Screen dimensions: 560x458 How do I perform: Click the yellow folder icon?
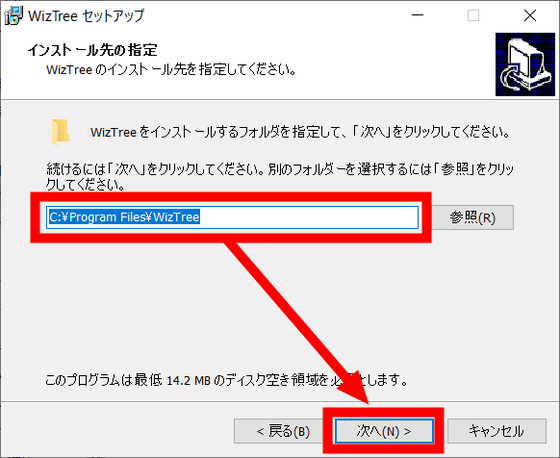coord(60,132)
